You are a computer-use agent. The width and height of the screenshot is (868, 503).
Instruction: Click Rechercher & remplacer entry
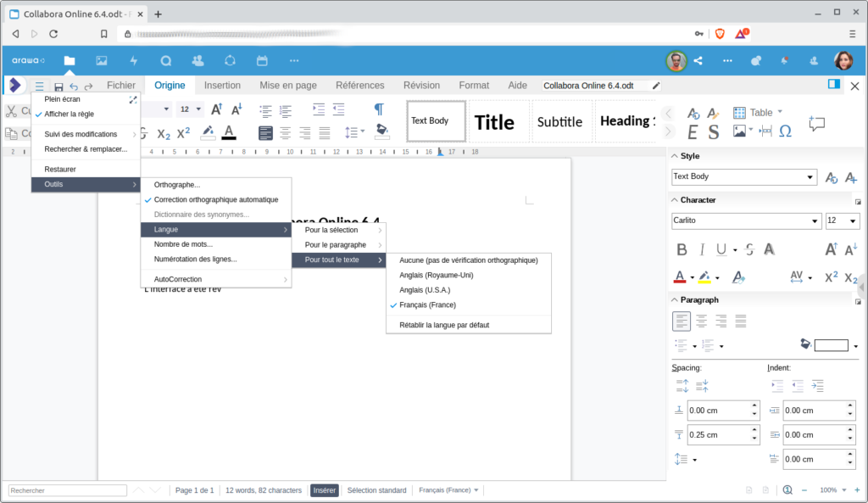(x=86, y=149)
